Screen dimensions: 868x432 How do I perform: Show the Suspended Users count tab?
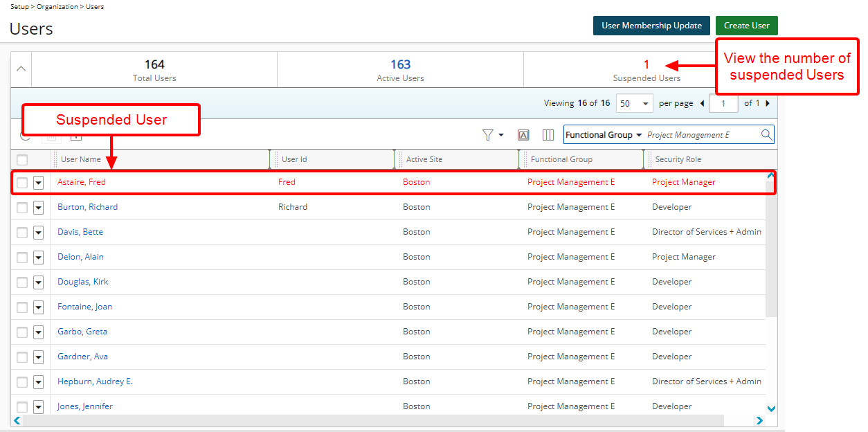pyautogui.click(x=647, y=70)
